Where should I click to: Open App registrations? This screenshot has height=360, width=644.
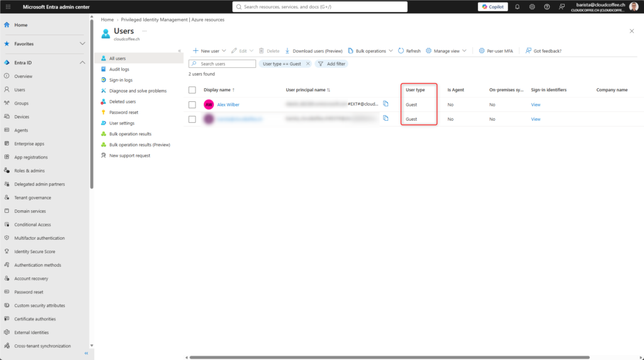31,157
